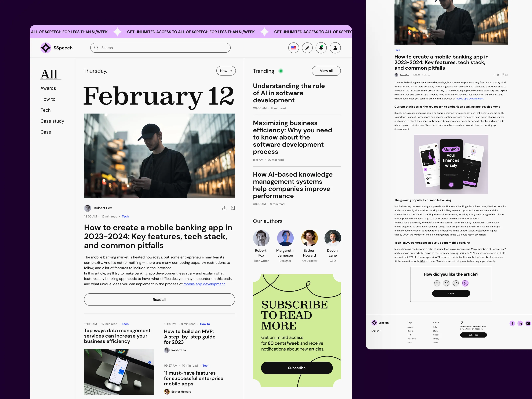Select the sad face article rating
Image resolution: width=532 pixels, height=399 pixels.
coord(437,283)
